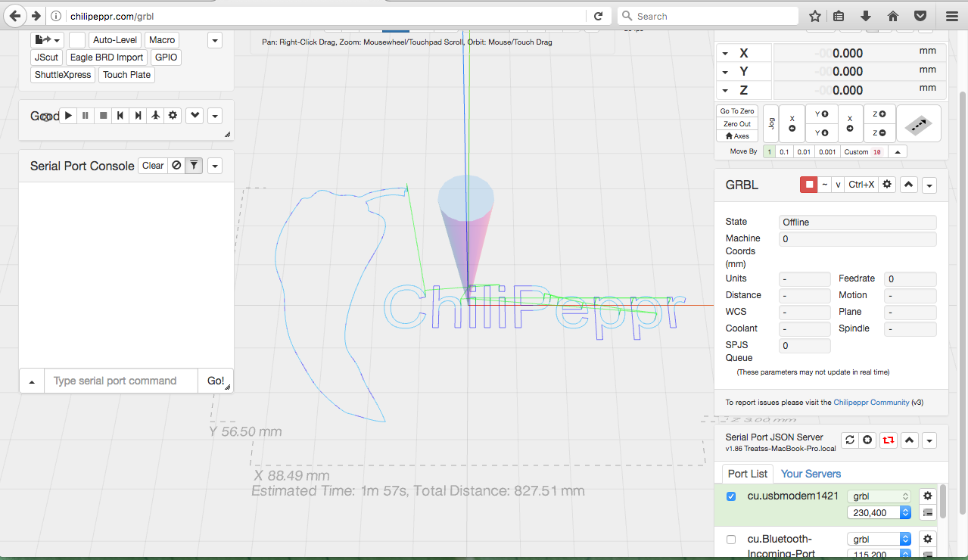Screen dimensions: 968x560
Task: Click the Gcode airplane (flight mode) icon
Action: coord(155,116)
